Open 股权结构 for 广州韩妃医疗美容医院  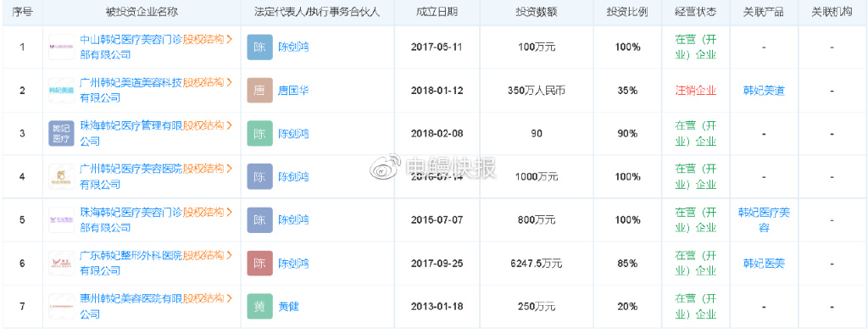pyautogui.click(x=208, y=169)
